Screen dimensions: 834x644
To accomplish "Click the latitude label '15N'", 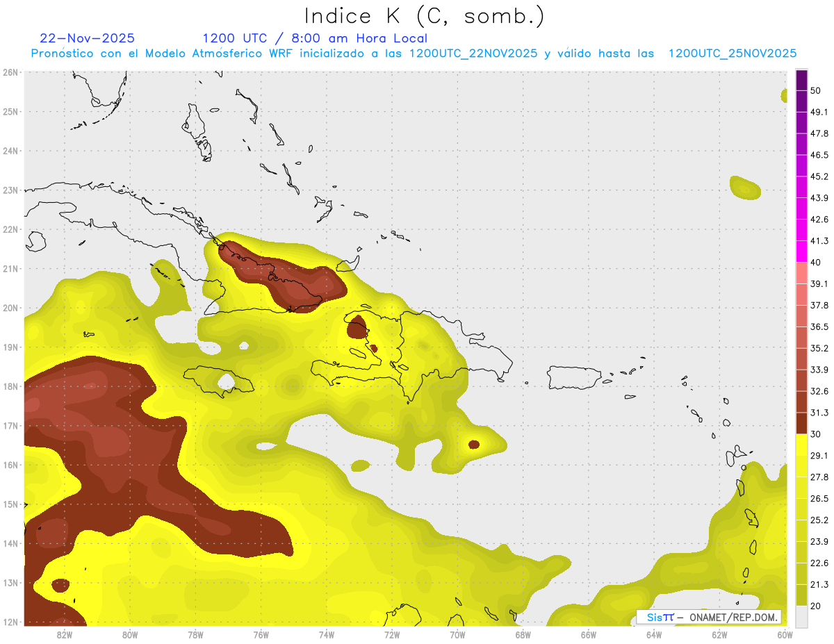I will point(10,504).
